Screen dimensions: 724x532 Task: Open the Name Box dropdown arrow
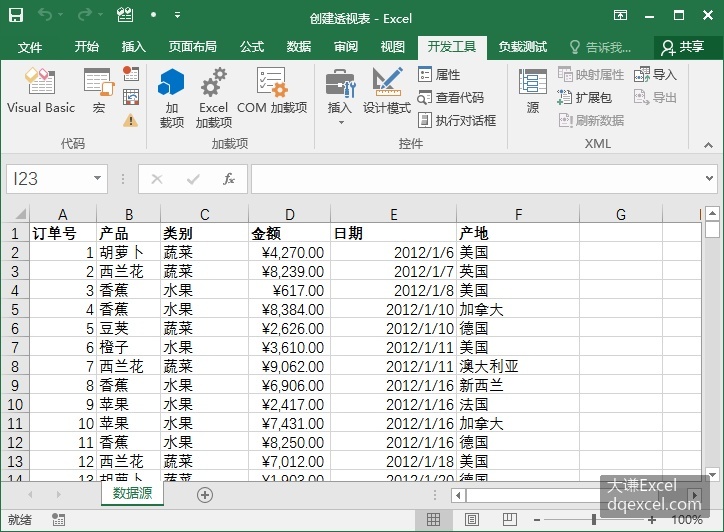[97, 178]
